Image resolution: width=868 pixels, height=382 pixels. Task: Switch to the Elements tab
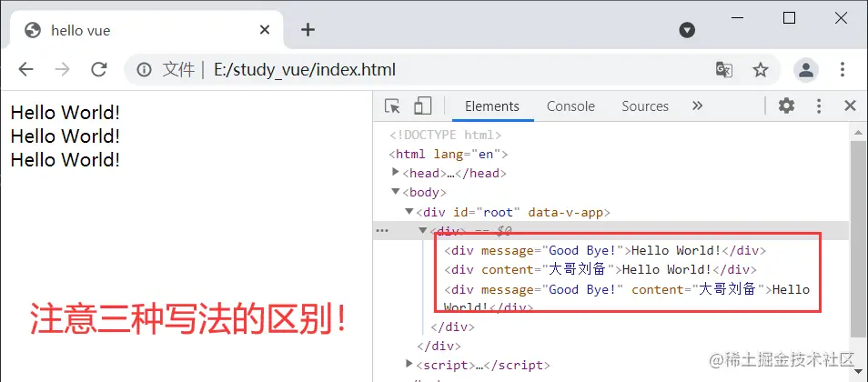coord(492,106)
